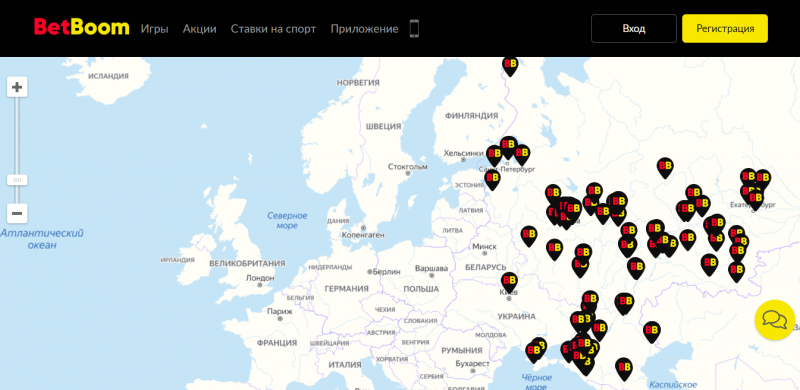Click the ИСЛАНДИЯ country label

pos(108,76)
